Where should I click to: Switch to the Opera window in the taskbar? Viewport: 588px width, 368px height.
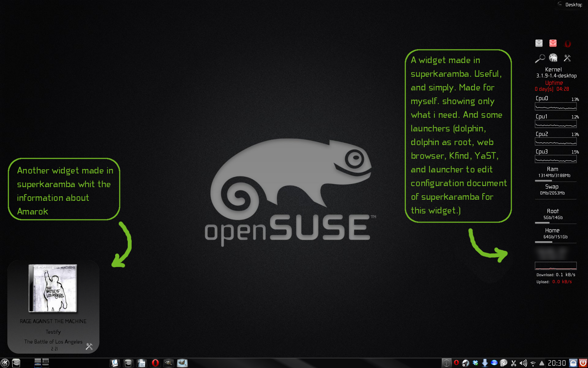click(155, 363)
